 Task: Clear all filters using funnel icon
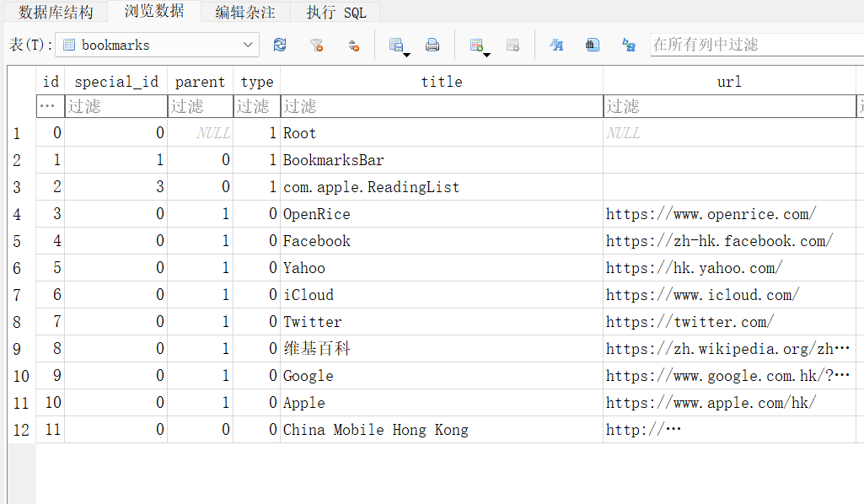coord(316,45)
